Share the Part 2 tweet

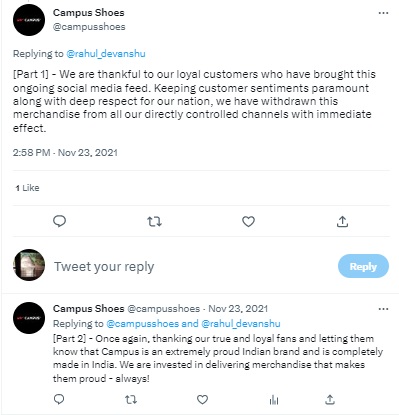click(x=330, y=399)
